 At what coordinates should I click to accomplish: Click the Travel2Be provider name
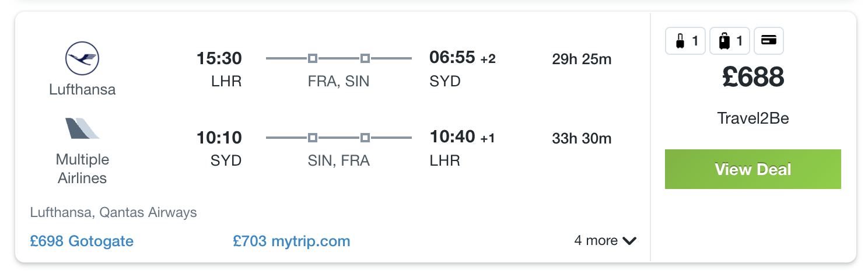point(752,118)
